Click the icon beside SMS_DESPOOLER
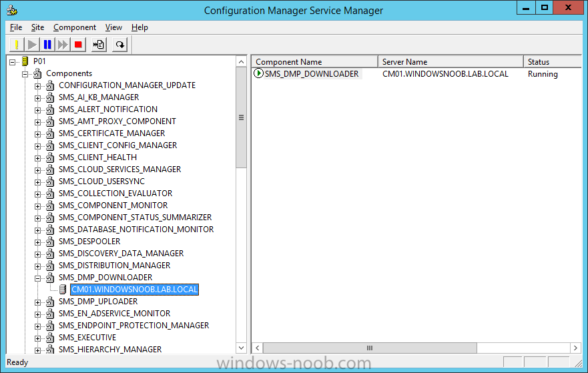The image size is (588, 373). click(50, 242)
